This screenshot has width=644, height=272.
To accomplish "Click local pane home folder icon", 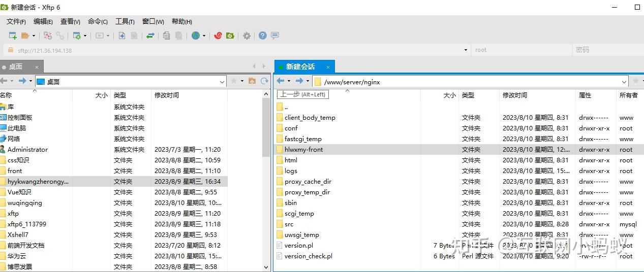I will click(x=252, y=81).
